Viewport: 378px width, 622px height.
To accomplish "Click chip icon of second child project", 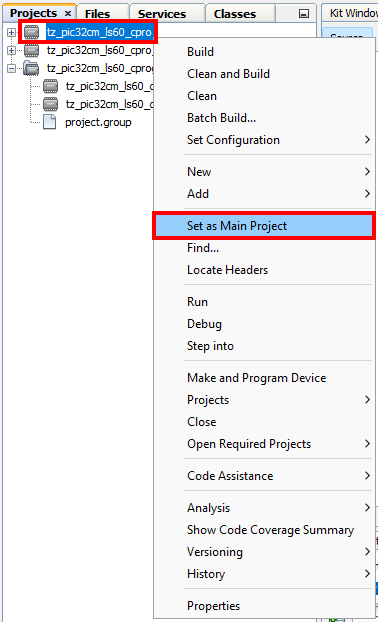I will (x=50, y=104).
